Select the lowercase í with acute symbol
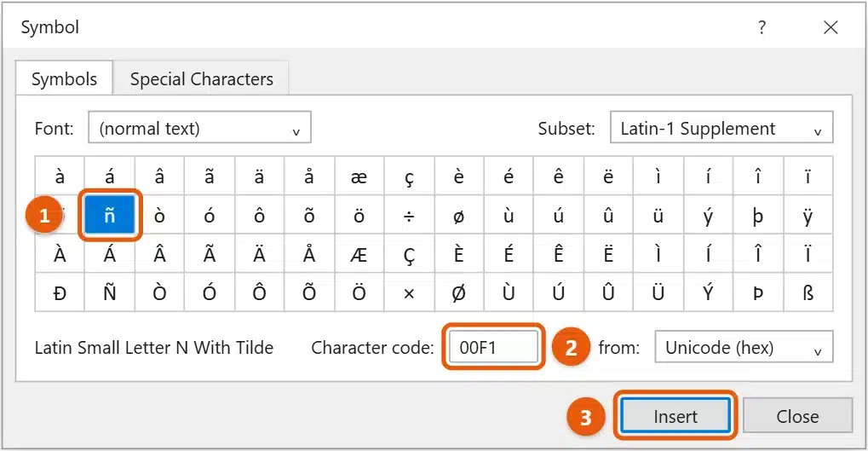The height and width of the screenshot is (451, 868). [708, 176]
